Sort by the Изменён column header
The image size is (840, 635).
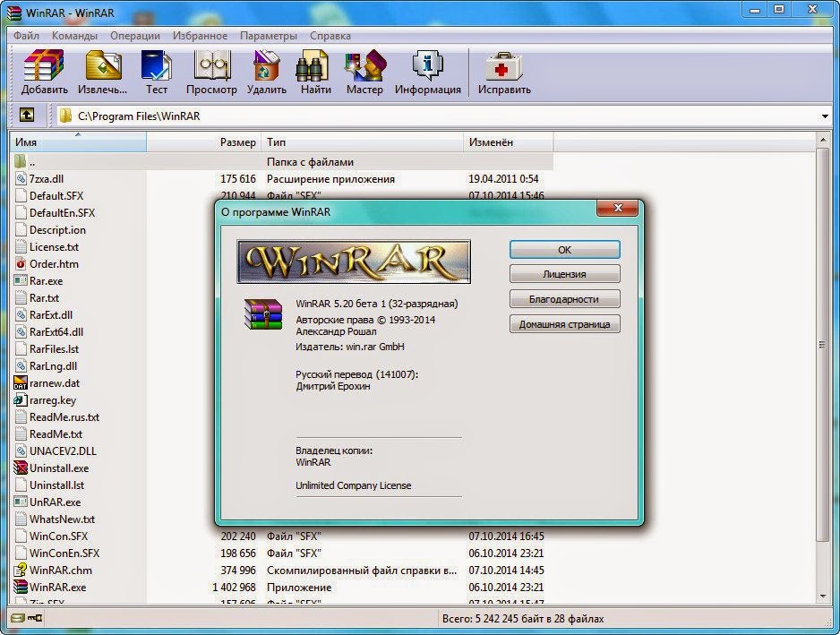pyautogui.click(x=509, y=142)
